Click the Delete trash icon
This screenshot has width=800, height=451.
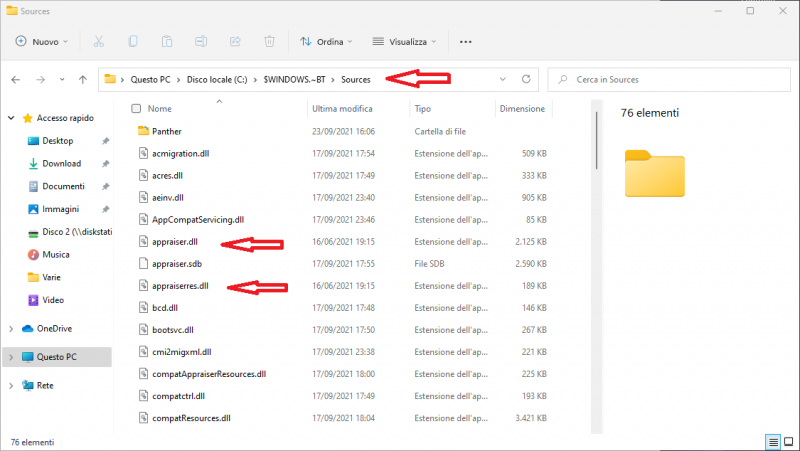(x=269, y=41)
